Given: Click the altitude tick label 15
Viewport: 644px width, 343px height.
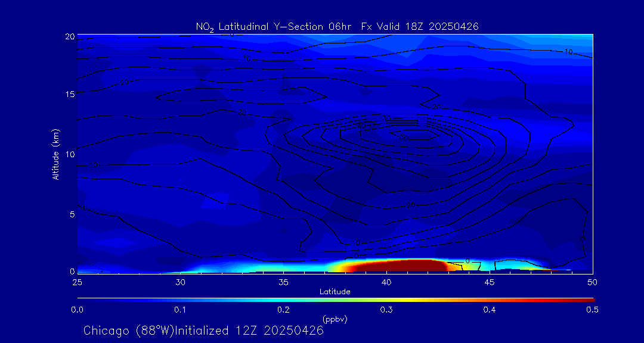Looking at the screenshot, I should (70, 94).
